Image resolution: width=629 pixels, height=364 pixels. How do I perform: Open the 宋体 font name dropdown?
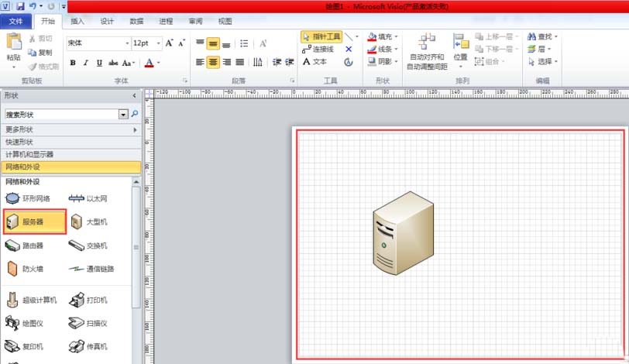pyautogui.click(x=125, y=43)
